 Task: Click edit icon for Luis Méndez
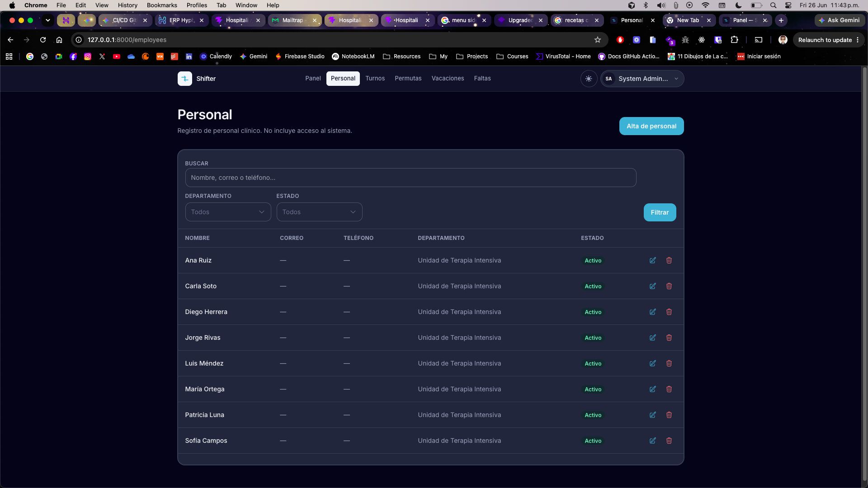(653, 363)
